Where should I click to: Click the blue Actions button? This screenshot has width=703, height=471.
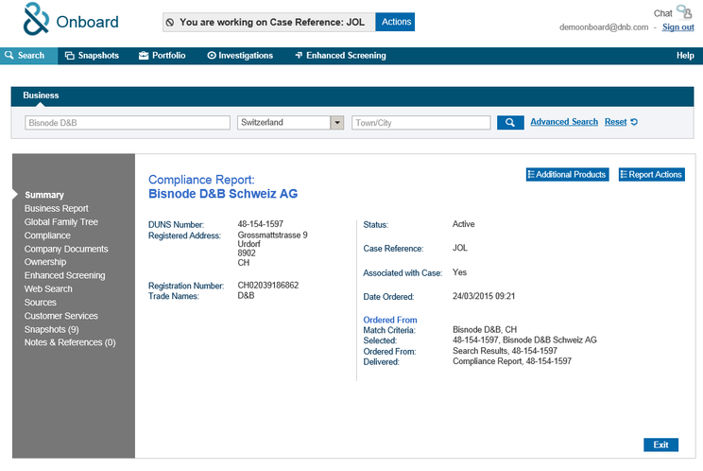[x=395, y=22]
